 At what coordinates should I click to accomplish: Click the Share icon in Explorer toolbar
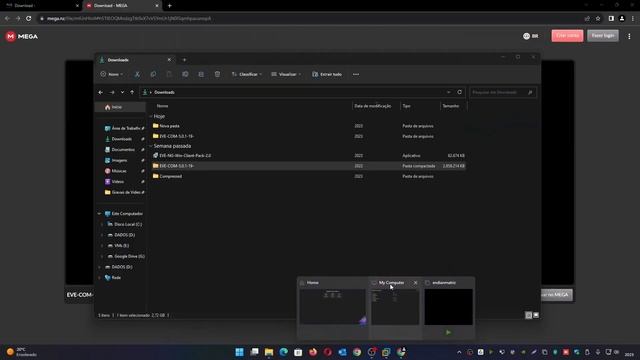201,74
